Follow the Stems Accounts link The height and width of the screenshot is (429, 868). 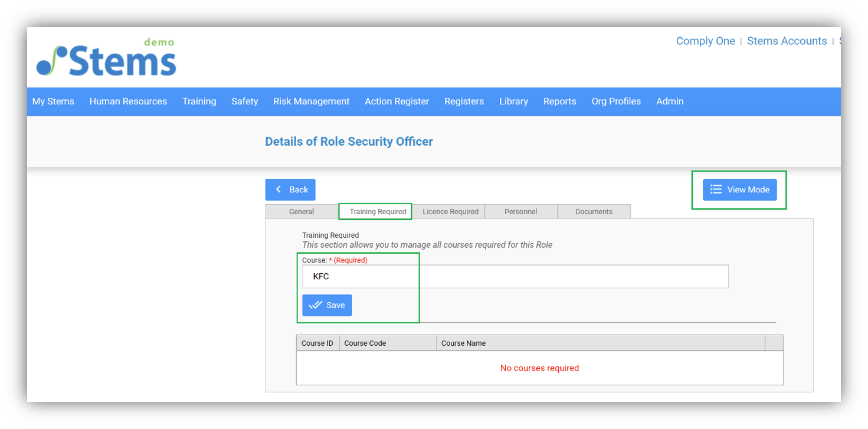tap(787, 41)
